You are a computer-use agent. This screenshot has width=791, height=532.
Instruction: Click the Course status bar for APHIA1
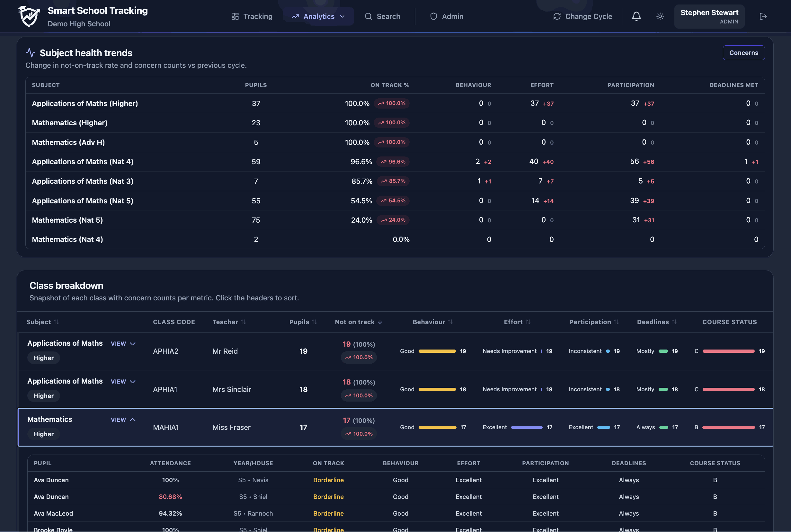(728, 389)
